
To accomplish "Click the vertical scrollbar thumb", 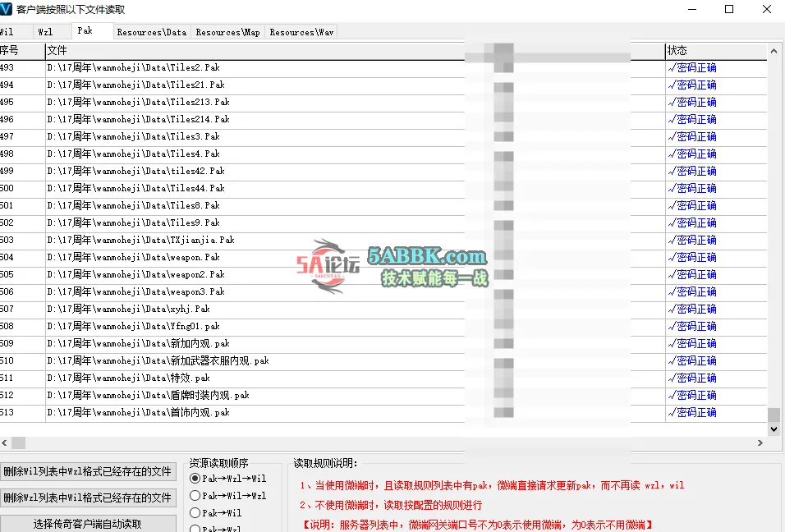I will (774, 415).
